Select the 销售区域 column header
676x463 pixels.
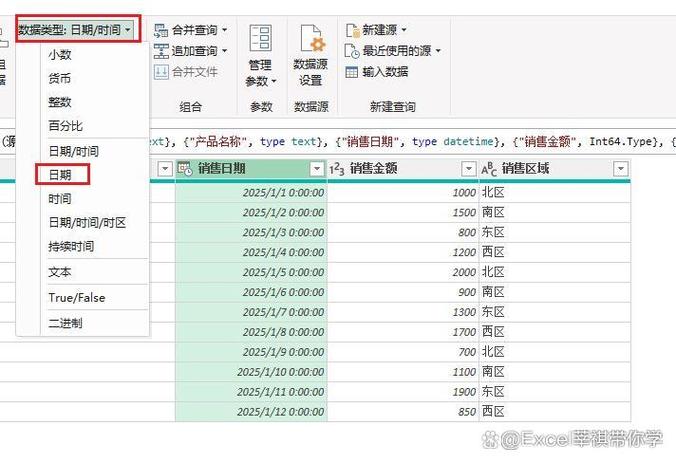(x=555, y=169)
